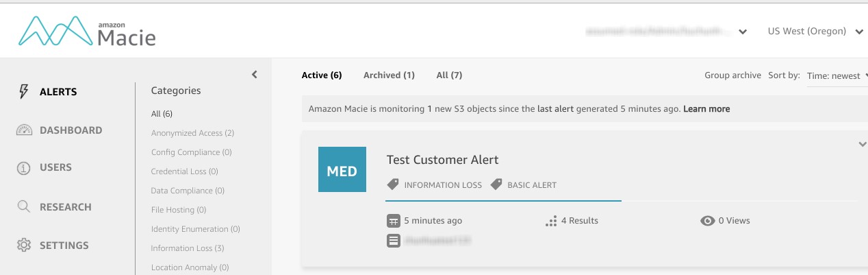This screenshot has width=868, height=275.
Task: Open Settings via gear icon
Action: click(x=24, y=245)
